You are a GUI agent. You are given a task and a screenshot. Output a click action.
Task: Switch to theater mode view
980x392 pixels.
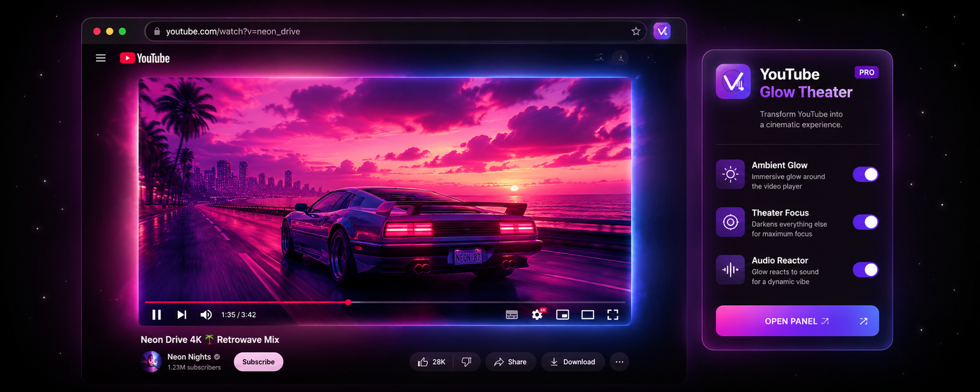click(x=588, y=315)
